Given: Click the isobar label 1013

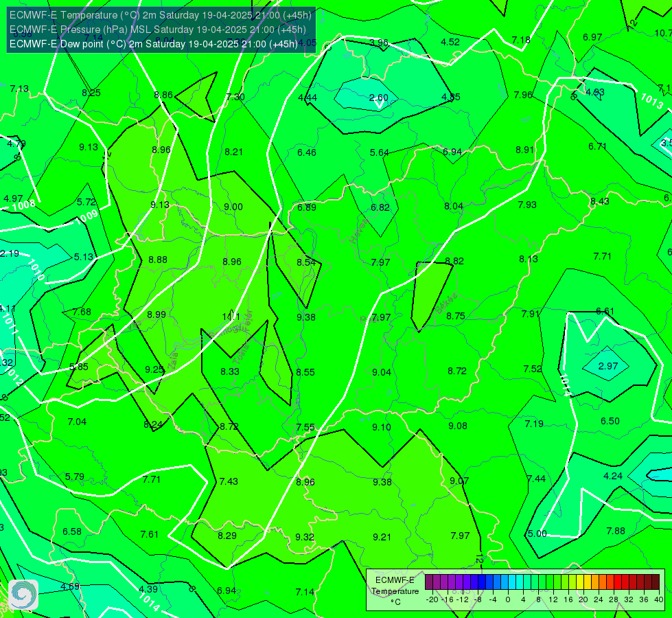Looking at the screenshot, I should click(652, 101).
